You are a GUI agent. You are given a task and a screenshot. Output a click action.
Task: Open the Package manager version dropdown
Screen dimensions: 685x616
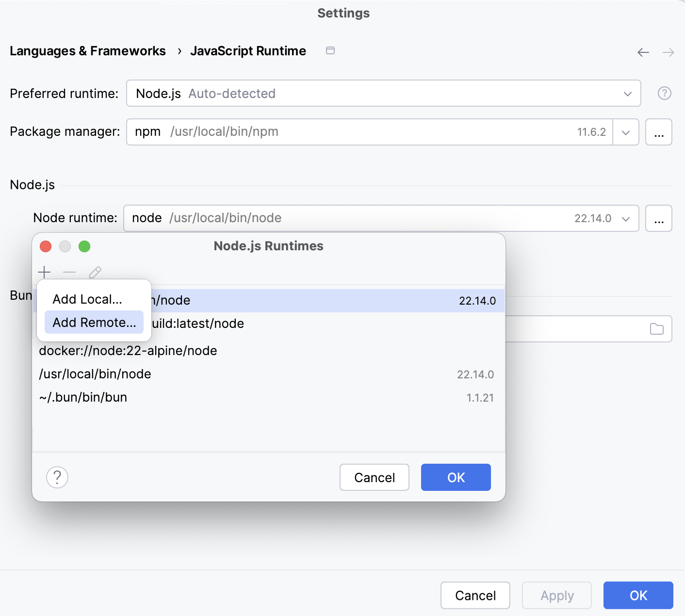click(x=626, y=132)
